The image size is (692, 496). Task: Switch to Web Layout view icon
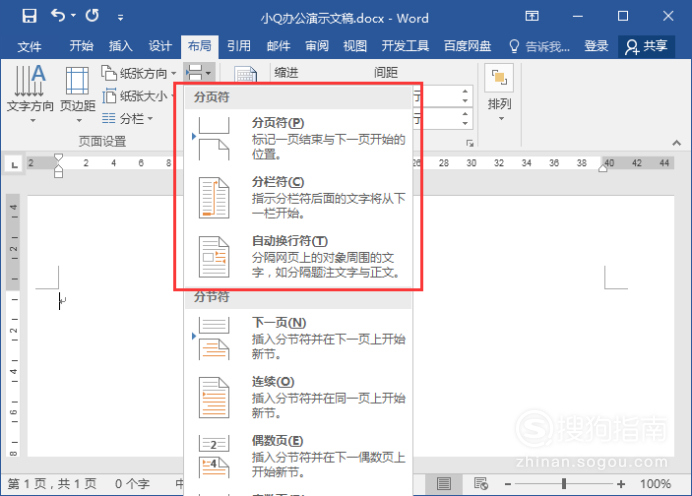pos(481,484)
